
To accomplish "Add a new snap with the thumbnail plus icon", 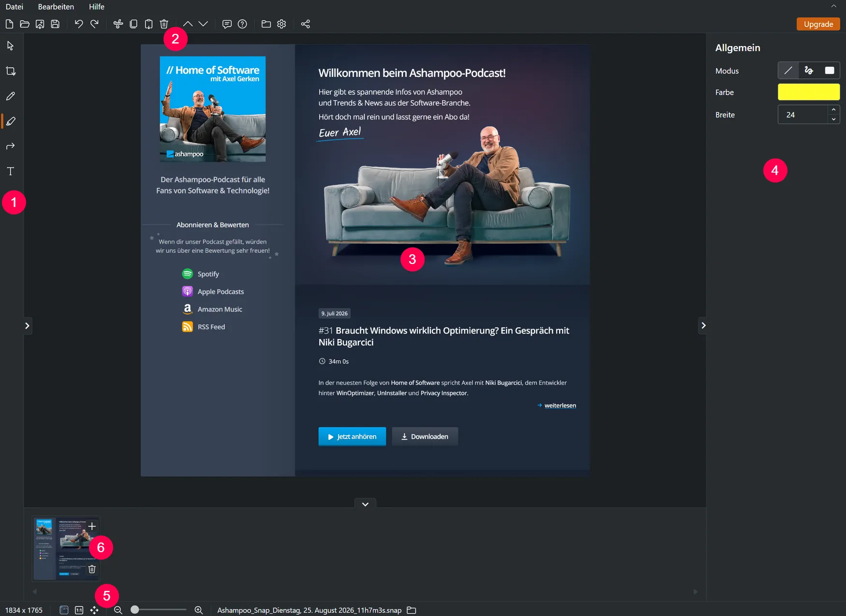I will coord(92,526).
